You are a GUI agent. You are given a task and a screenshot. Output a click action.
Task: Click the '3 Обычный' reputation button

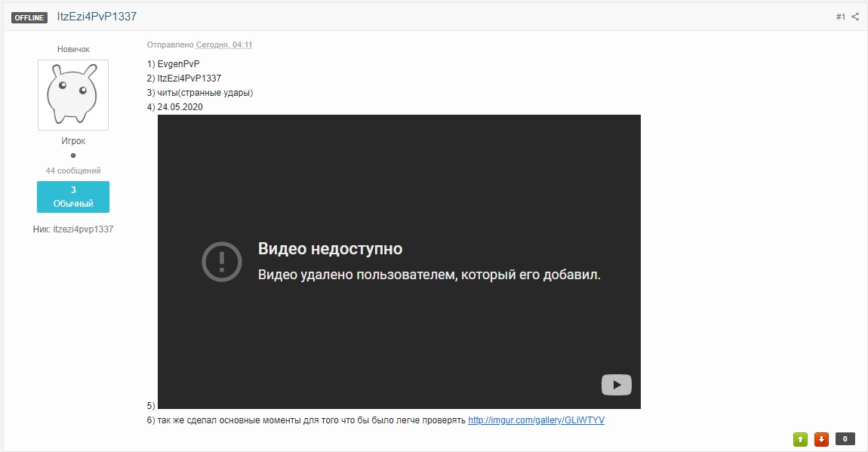point(73,197)
